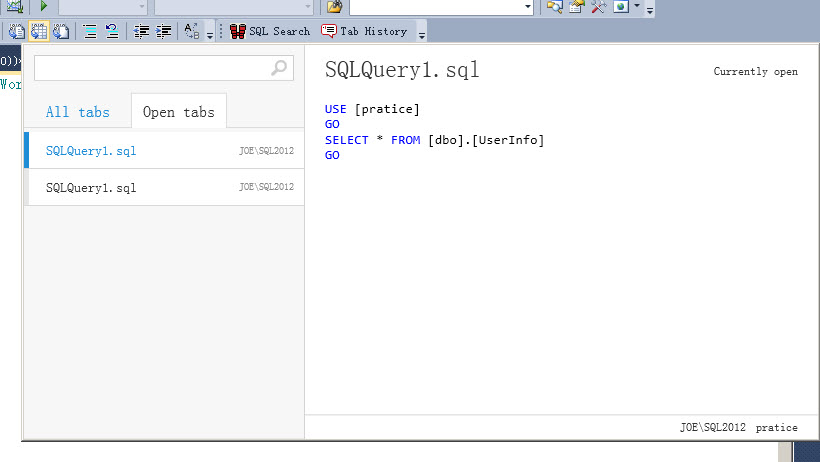820x462 pixels.
Task: Click the first GO statement in preview
Action: pyautogui.click(x=332, y=124)
